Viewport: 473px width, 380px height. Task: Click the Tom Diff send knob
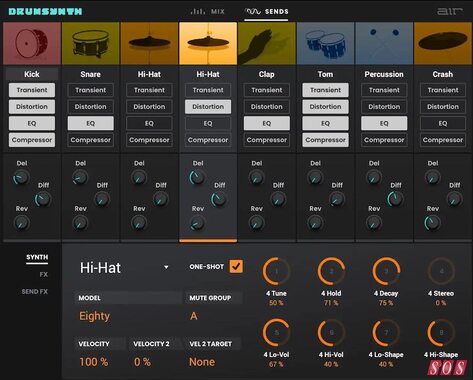click(x=336, y=200)
